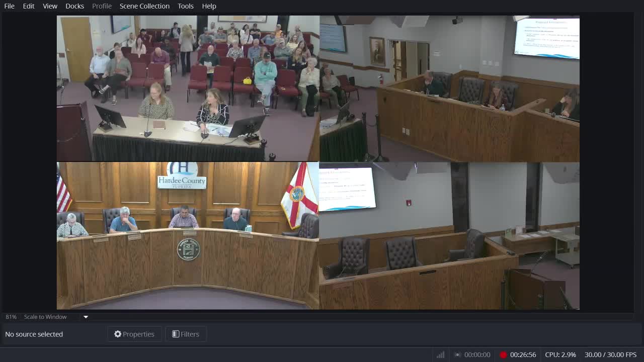Open the File menu

pyautogui.click(x=10, y=6)
